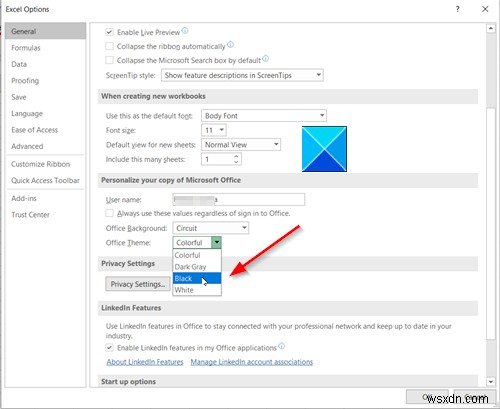
Task: Click the User name text field
Action: click(239, 200)
